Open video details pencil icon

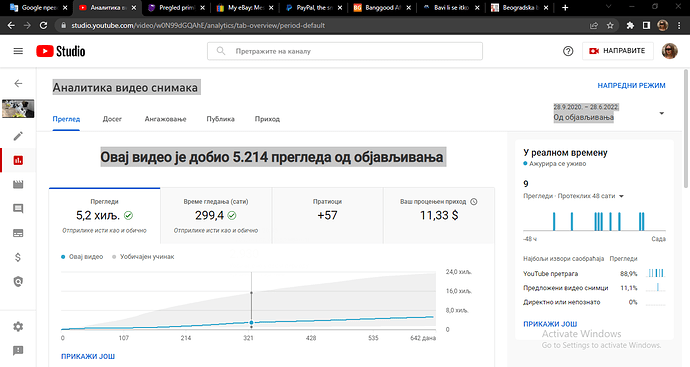click(x=18, y=136)
